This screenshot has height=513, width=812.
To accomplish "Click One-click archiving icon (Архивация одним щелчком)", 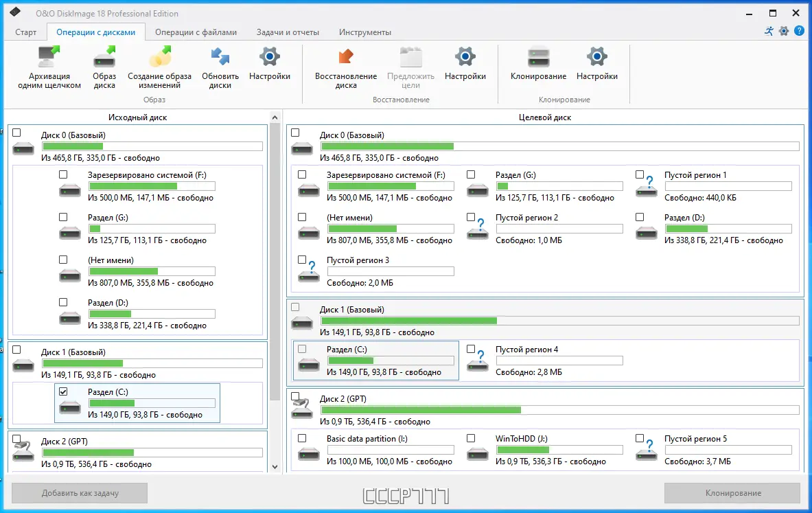I will point(49,57).
